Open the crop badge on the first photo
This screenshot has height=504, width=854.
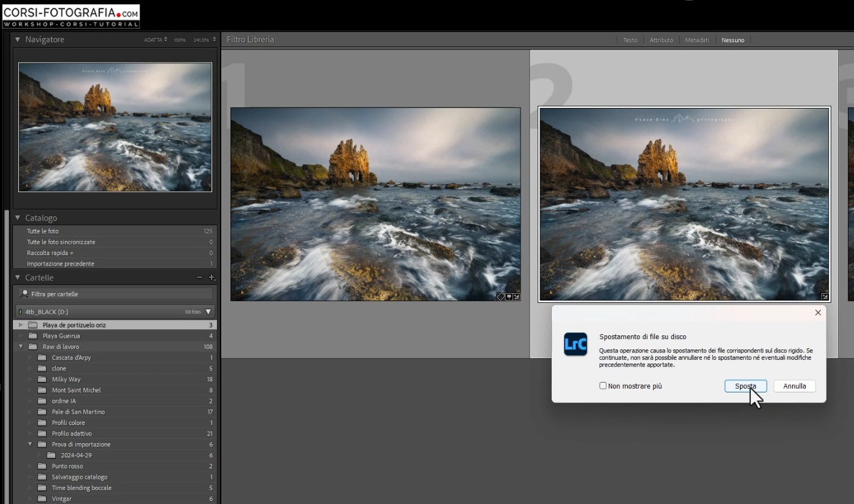508,296
